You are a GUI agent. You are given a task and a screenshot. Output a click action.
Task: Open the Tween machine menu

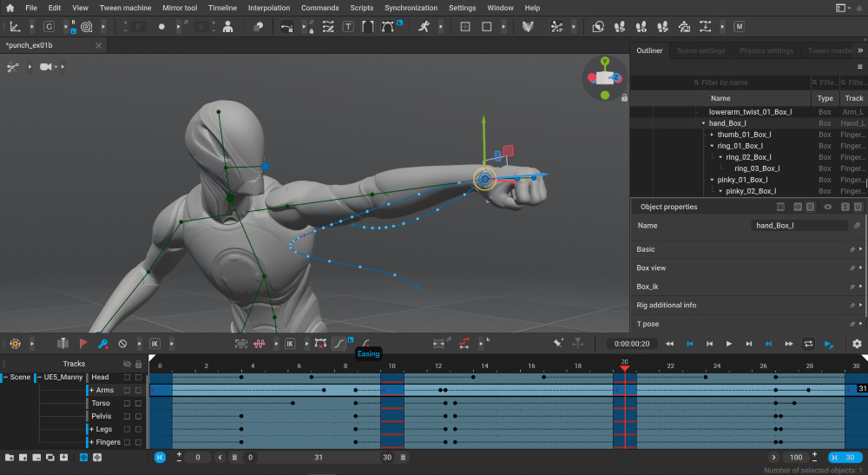click(125, 8)
